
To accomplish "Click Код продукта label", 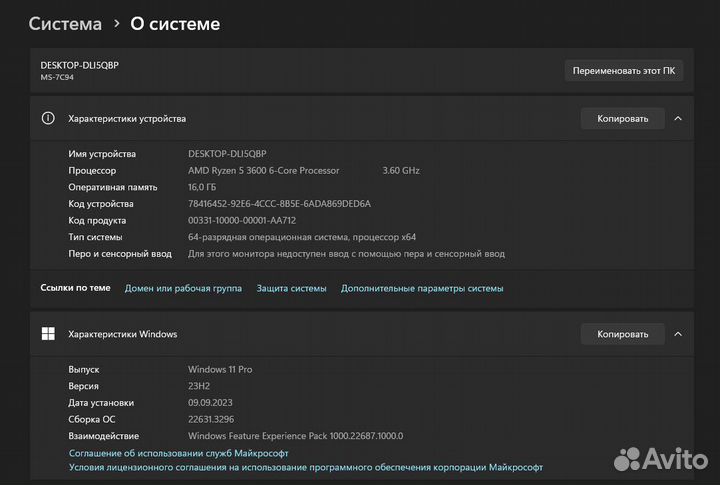I will tap(97, 220).
